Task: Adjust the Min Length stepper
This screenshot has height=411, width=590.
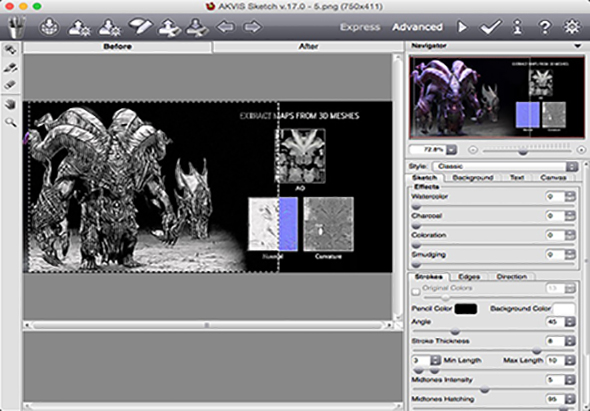Action: [x=436, y=361]
